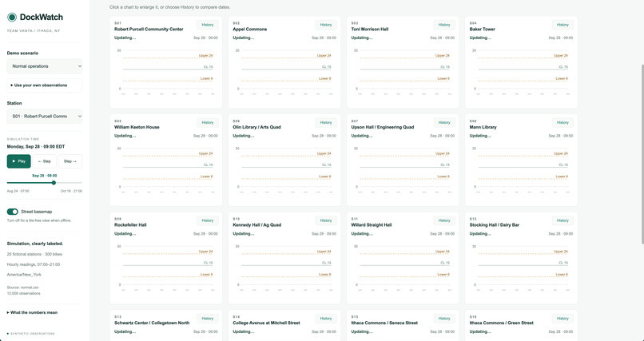The height and width of the screenshot is (341, 644).
Task: Enlarge the Stocking Hall / Dairy Bar chart
Action: tap(521, 268)
